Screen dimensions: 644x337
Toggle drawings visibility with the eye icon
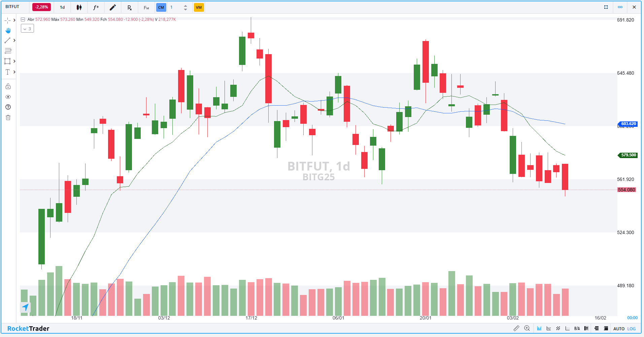8,97
